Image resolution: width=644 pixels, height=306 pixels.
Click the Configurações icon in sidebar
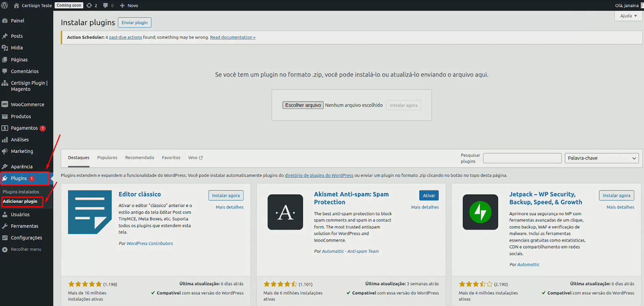5,238
